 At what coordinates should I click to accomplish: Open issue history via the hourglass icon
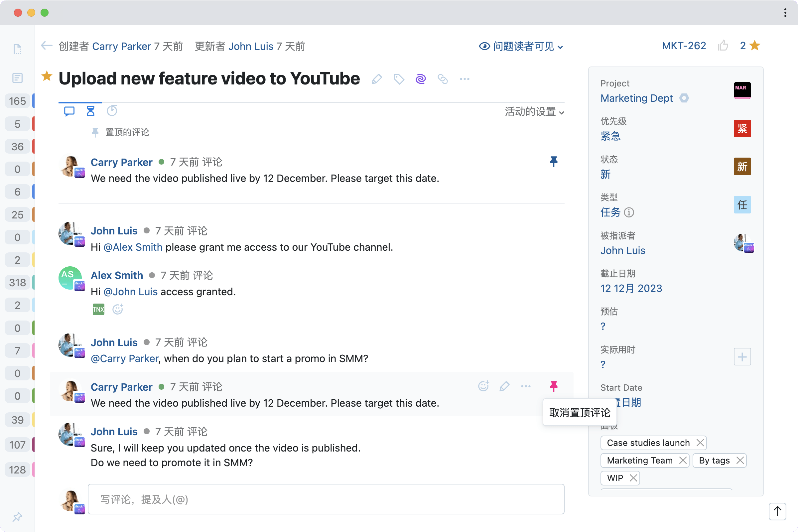tap(90, 111)
